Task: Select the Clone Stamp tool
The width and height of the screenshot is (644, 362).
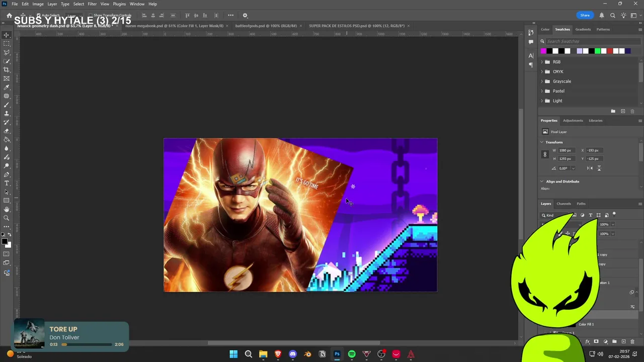Action: 7,113
